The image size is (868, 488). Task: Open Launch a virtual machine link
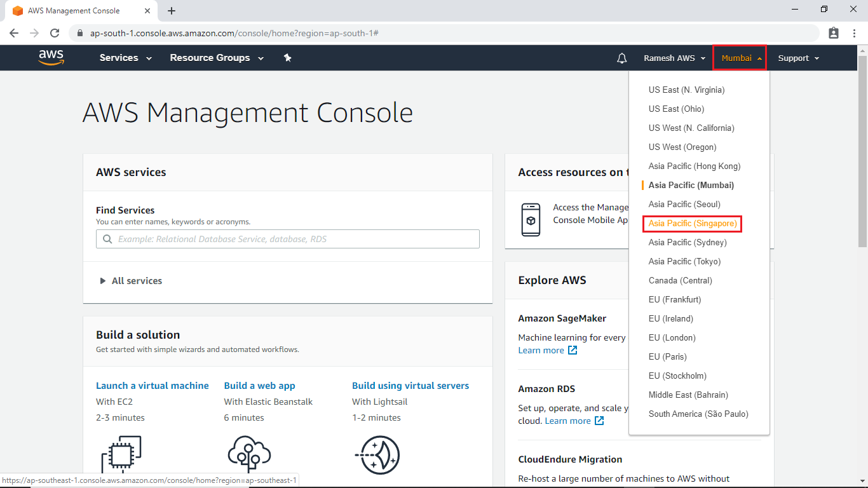[153, 386]
